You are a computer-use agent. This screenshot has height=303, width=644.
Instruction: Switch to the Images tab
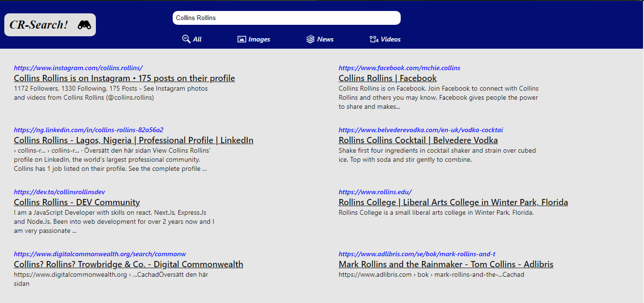tap(254, 39)
